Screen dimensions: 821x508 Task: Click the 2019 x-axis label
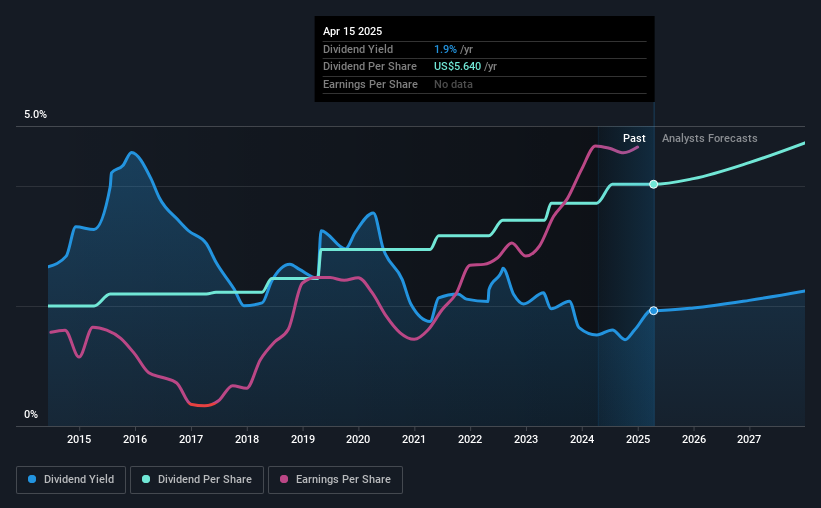click(303, 439)
